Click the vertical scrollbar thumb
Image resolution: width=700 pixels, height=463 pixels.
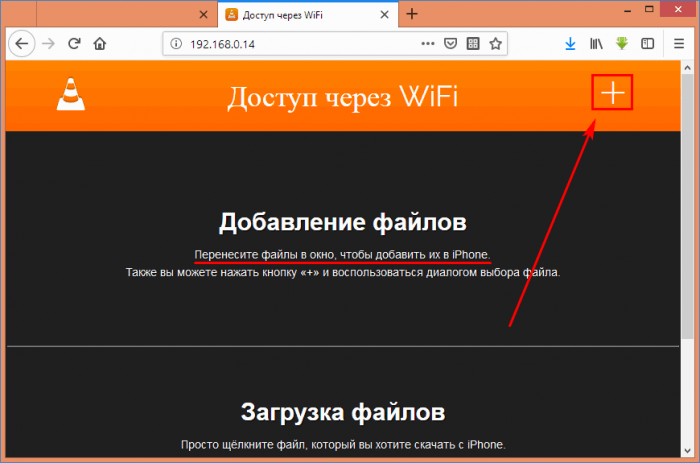(688, 208)
